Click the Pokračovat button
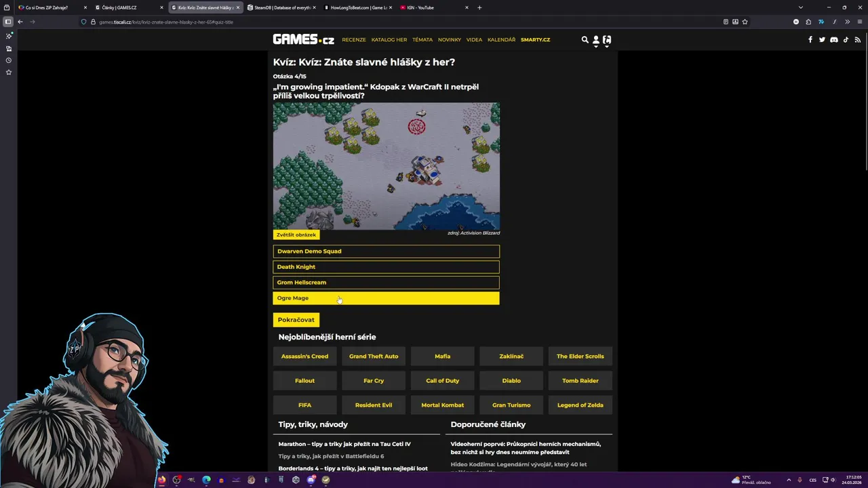 point(296,320)
